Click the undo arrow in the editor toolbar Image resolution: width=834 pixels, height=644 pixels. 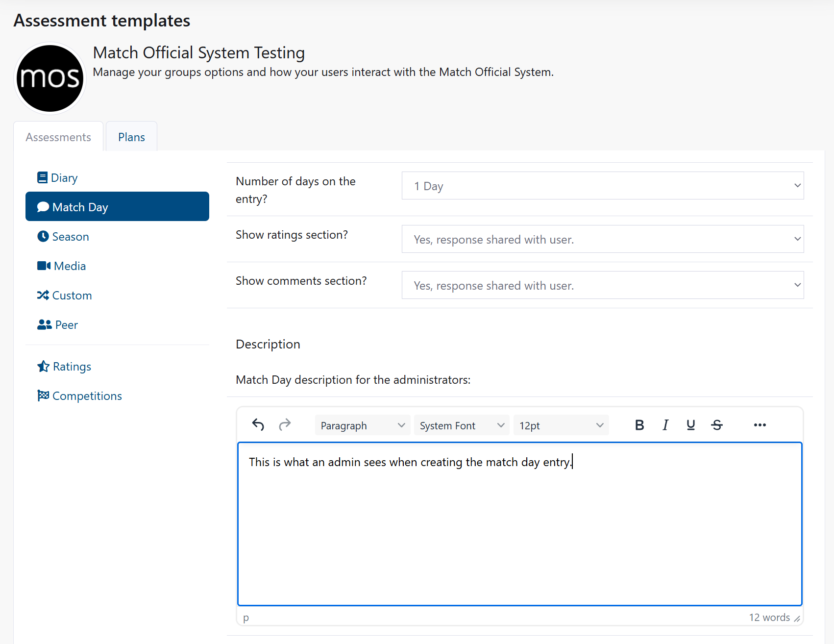[258, 425]
